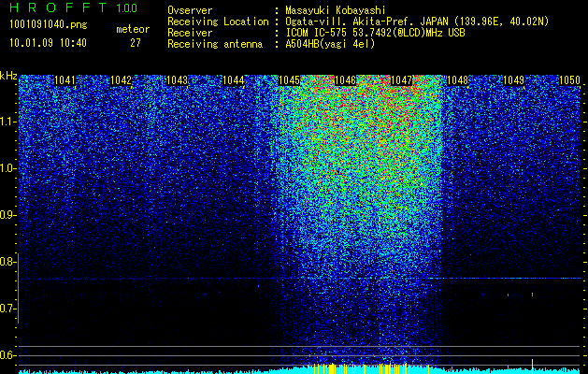Click the observer name Masayuki Kobayashi
Viewport: 588px width, 374px height.
[336, 10]
